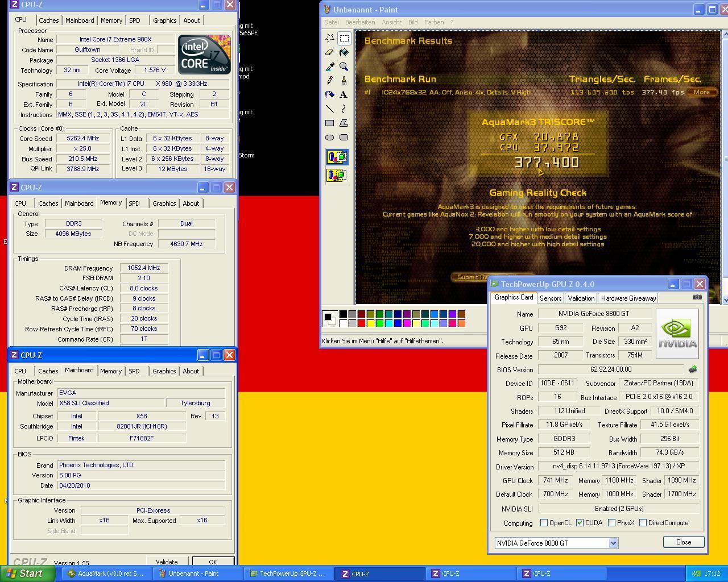
Task: Click the Paint vertical scrollbar up arrow
Action: [x=724, y=35]
